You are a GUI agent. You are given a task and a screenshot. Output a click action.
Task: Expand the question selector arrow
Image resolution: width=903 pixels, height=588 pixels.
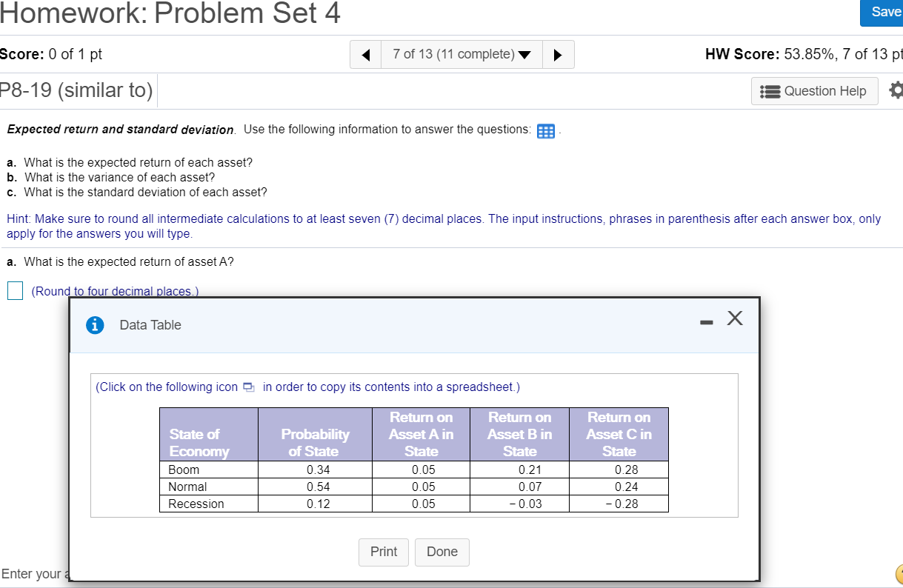(x=523, y=54)
